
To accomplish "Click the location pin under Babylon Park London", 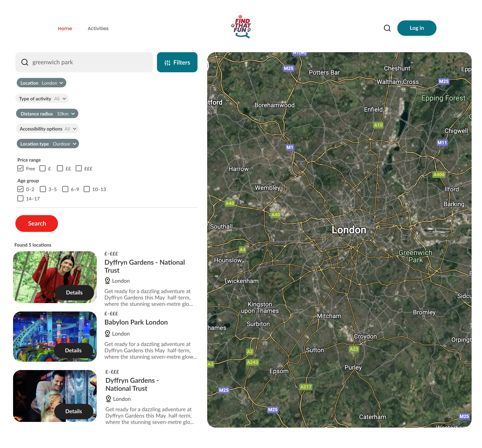I will pos(107,334).
